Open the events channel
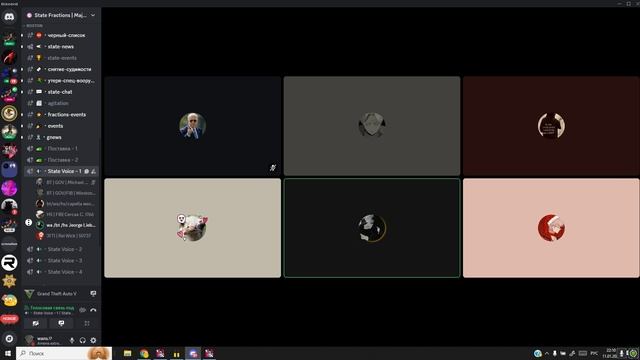 [x=61, y=126]
